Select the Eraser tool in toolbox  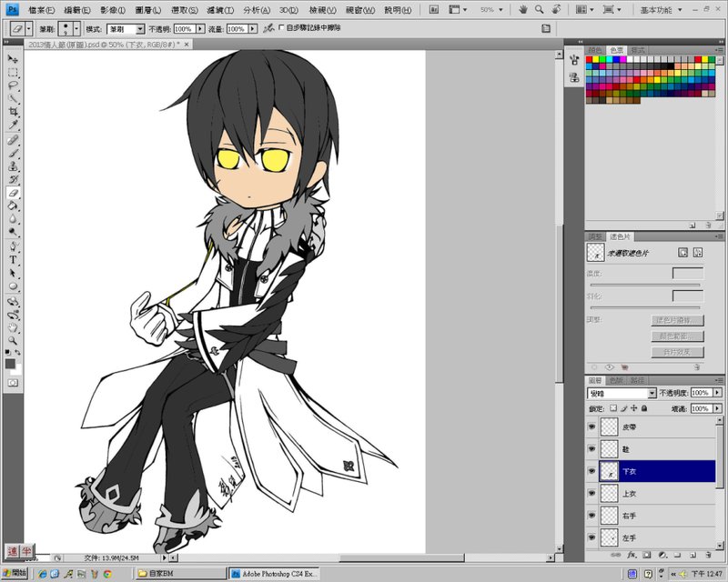[x=13, y=193]
